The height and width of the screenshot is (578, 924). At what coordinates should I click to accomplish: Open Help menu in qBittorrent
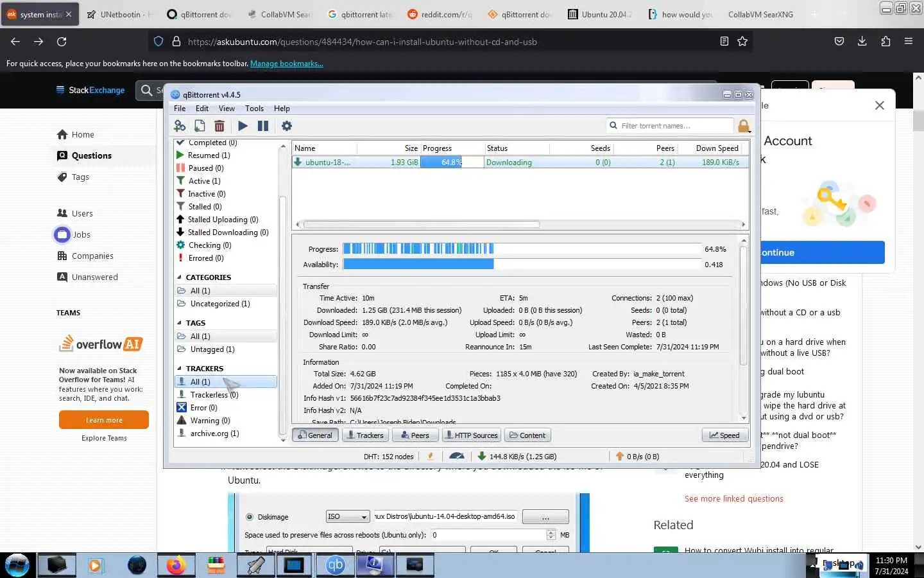(x=282, y=109)
